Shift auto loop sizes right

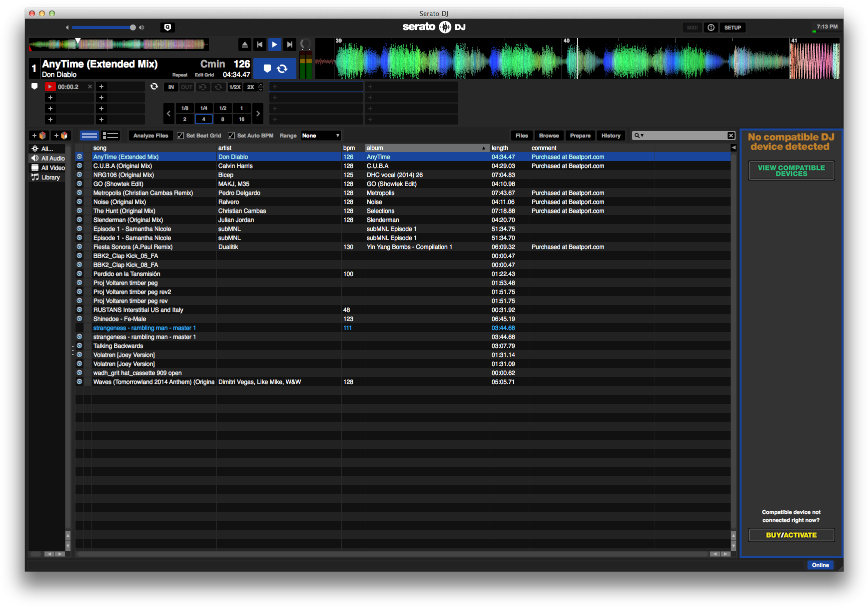click(x=258, y=113)
